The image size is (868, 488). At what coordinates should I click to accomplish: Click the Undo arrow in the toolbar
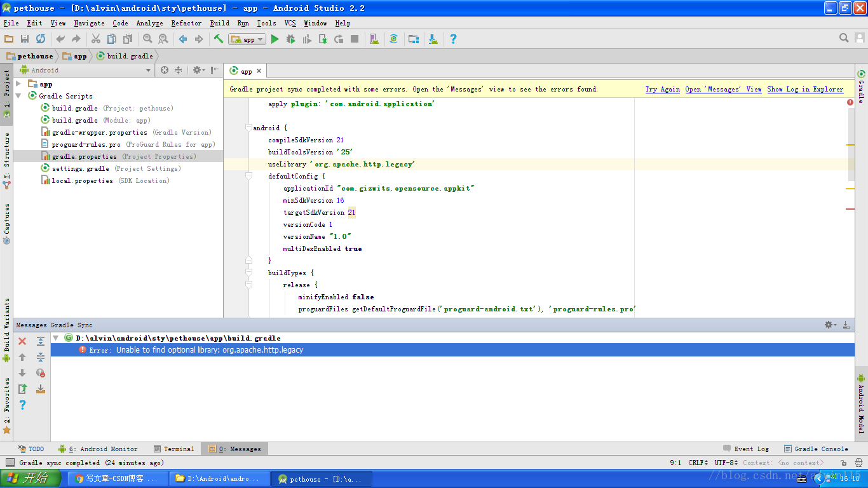60,39
